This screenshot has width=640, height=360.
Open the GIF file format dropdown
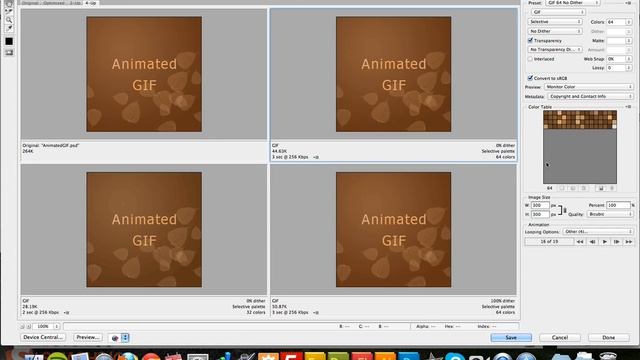[x=558, y=12]
